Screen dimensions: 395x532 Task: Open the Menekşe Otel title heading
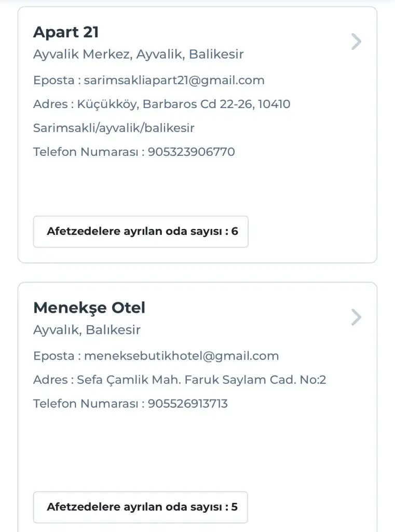coord(89,308)
